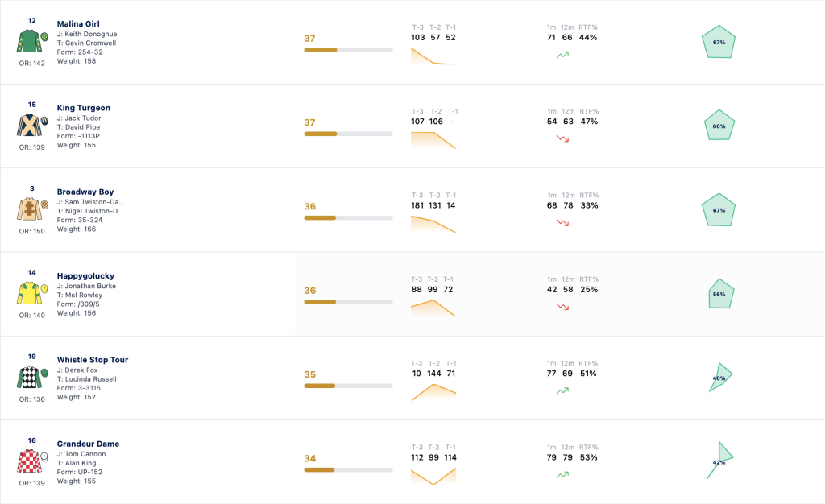The image size is (825, 504).
Task: Click King Turgeon's striped jockey silk icon
Action: click(32, 125)
